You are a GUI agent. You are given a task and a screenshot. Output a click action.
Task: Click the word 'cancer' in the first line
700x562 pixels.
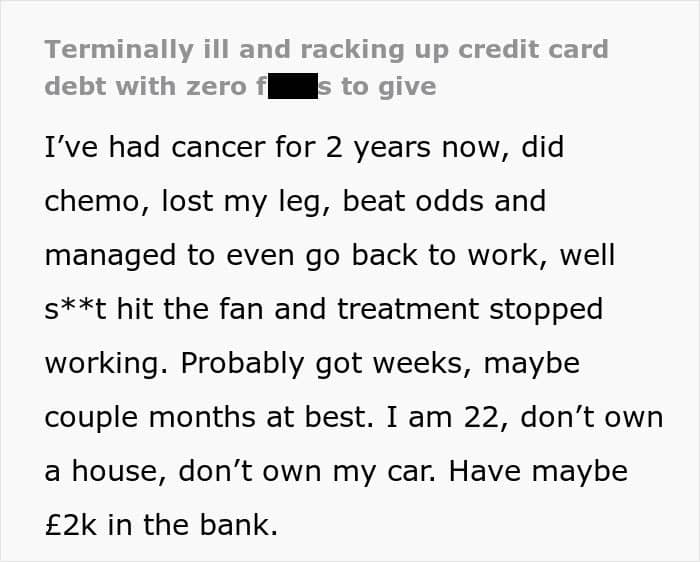[x=218, y=147]
